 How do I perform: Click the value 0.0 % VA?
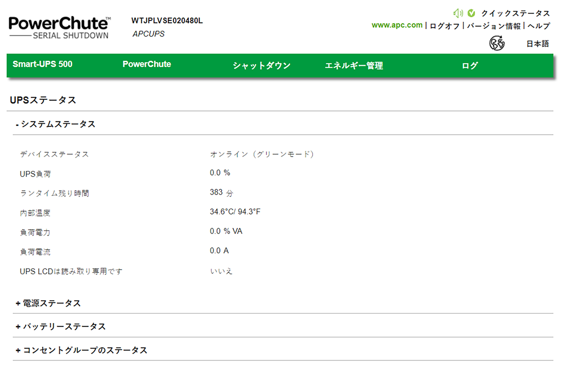pos(226,231)
